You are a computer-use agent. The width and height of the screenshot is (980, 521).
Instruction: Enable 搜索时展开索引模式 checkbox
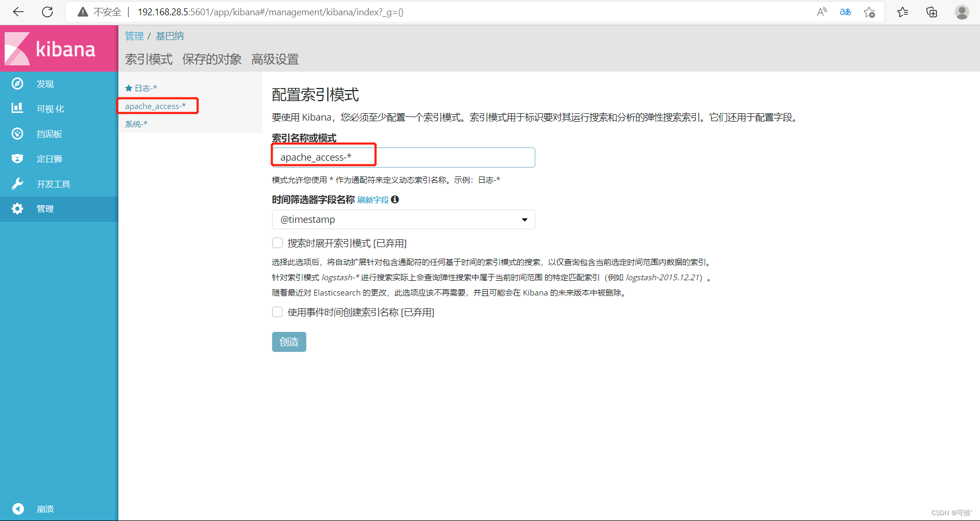pyautogui.click(x=277, y=243)
